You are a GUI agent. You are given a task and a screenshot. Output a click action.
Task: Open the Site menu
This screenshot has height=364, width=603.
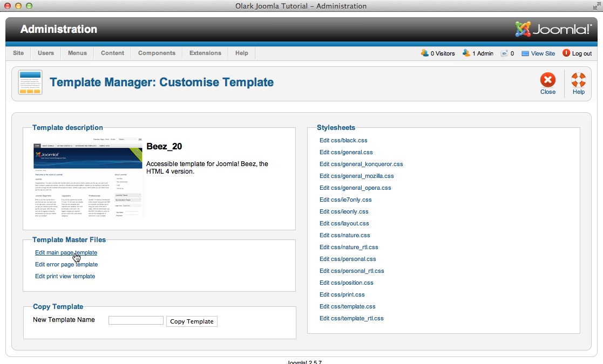pos(18,53)
